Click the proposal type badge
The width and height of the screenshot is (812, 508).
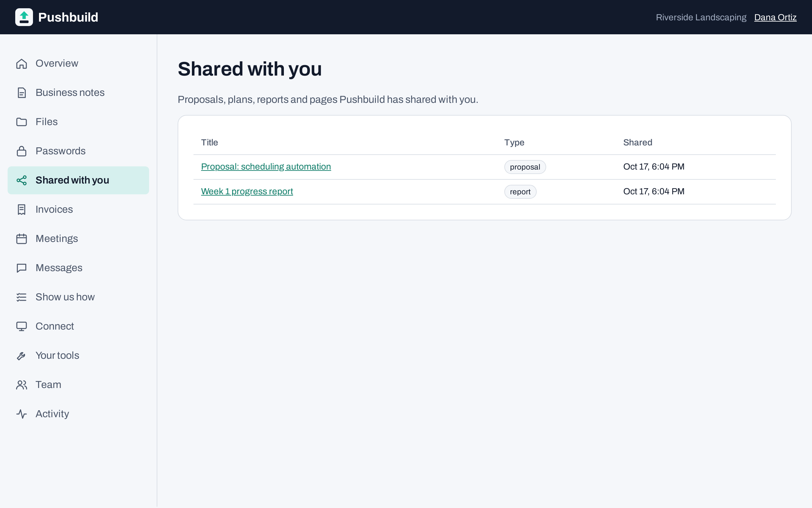click(525, 167)
